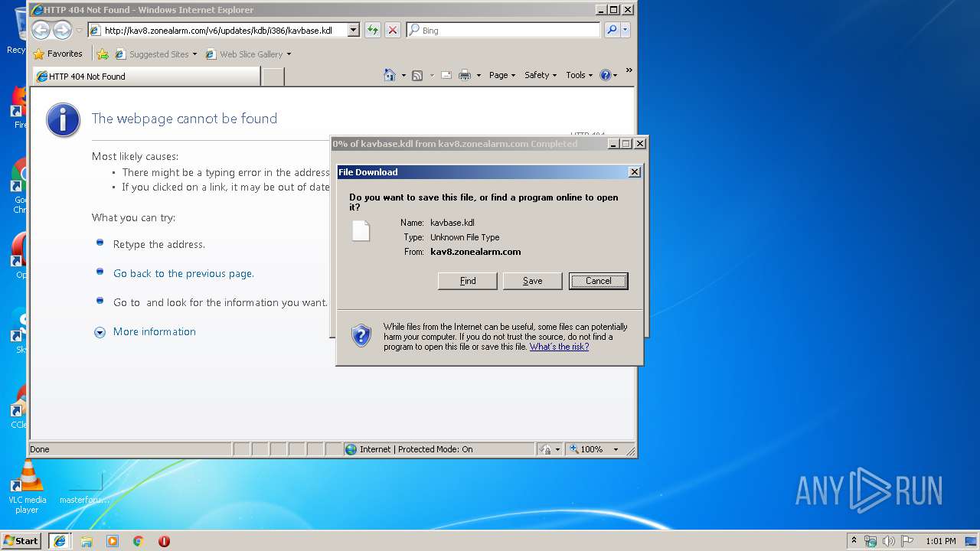Viewport: 980px width, 551px height.
Task: Click the Internet zone globe in status bar
Action: tap(351, 449)
